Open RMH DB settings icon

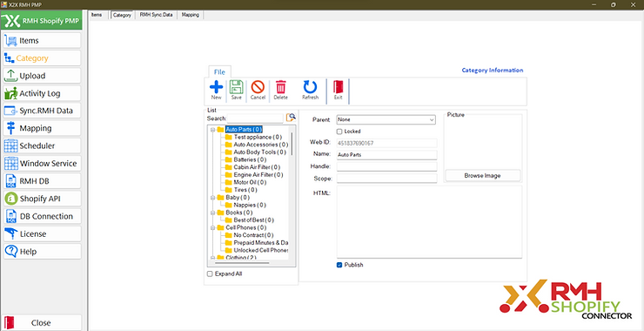tap(10, 181)
